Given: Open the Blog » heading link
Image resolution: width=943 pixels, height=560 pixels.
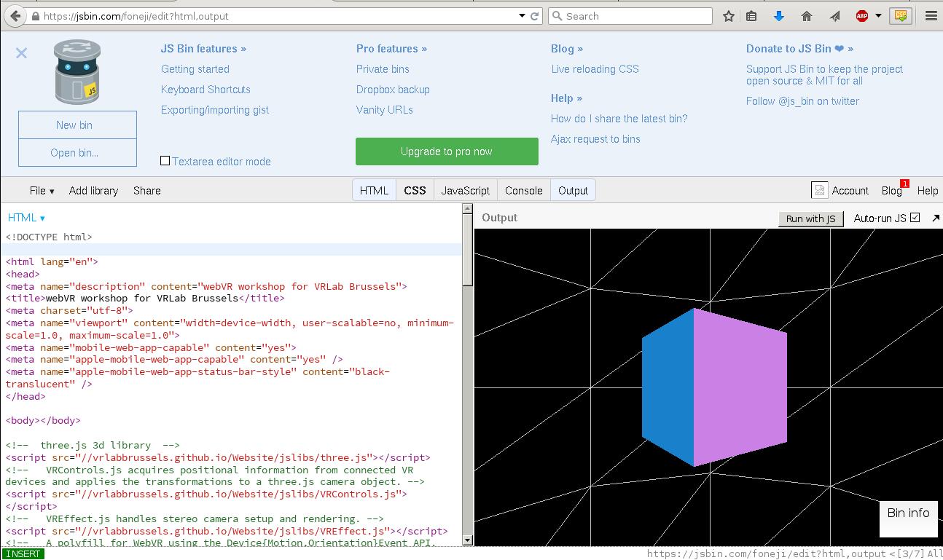Looking at the screenshot, I should pyautogui.click(x=567, y=49).
